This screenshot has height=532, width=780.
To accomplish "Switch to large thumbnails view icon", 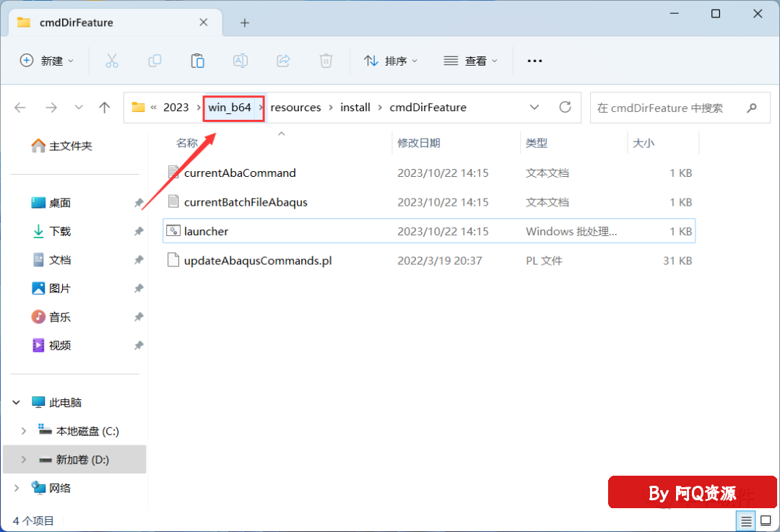I will click(764, 520).
